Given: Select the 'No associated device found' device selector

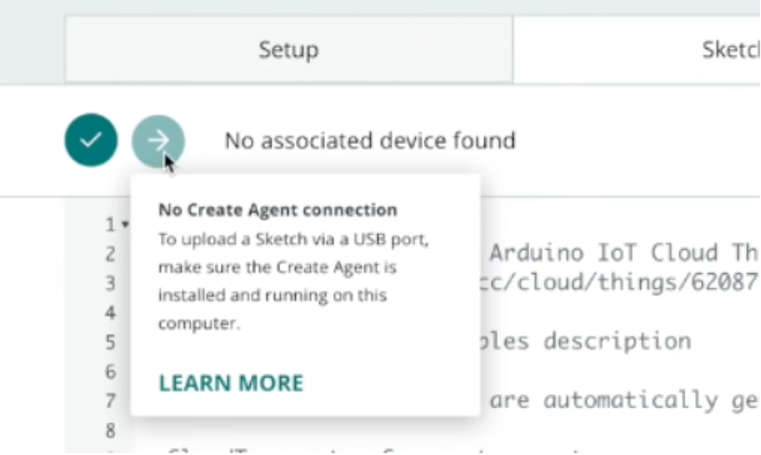Looking at the screenshot, I should (x=370, y=141).
